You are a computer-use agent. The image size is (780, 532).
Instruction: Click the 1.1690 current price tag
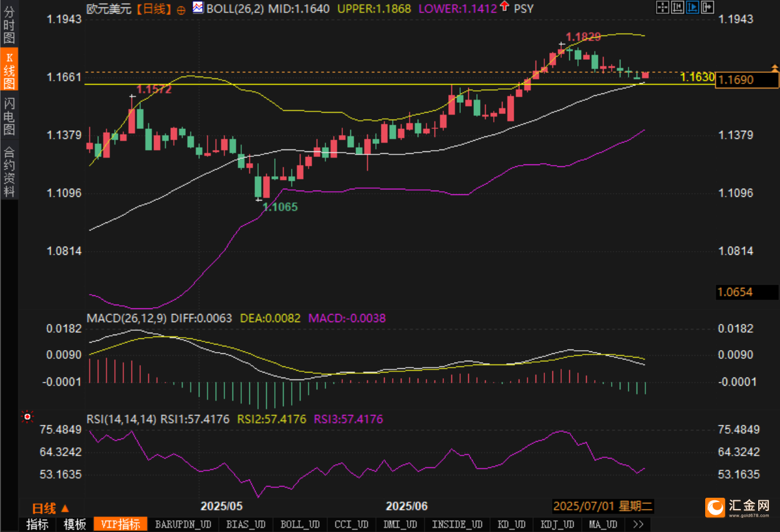pyautogui.click(x=747, y=80)
